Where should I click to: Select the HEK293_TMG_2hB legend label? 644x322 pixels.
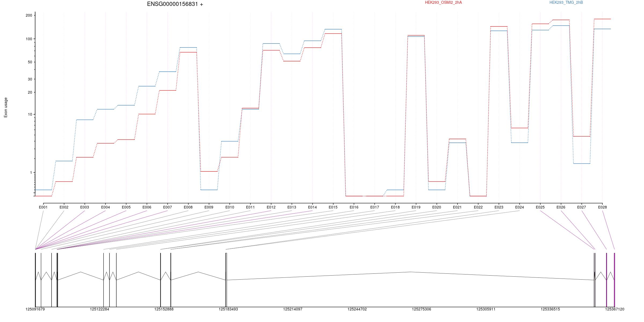(566, 2)
